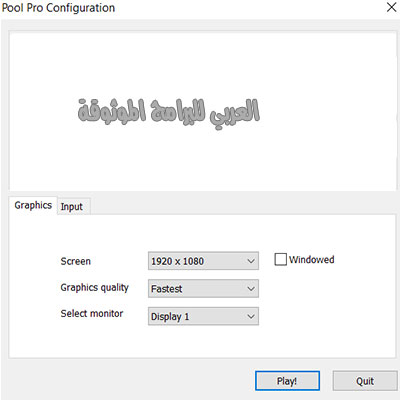Screen dimensions: 400x400
Task: Click the chevron arrow beside Display 1
Action: [251, 316]
